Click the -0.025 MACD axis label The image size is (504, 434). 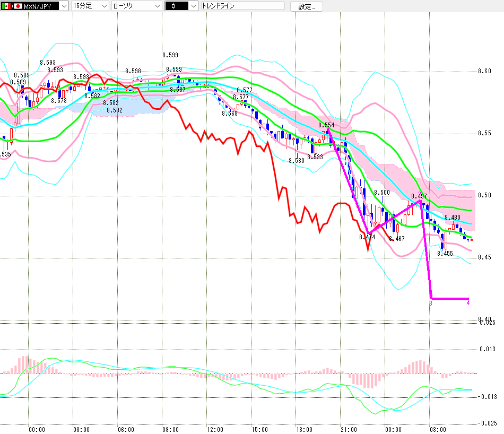point(487,423)
